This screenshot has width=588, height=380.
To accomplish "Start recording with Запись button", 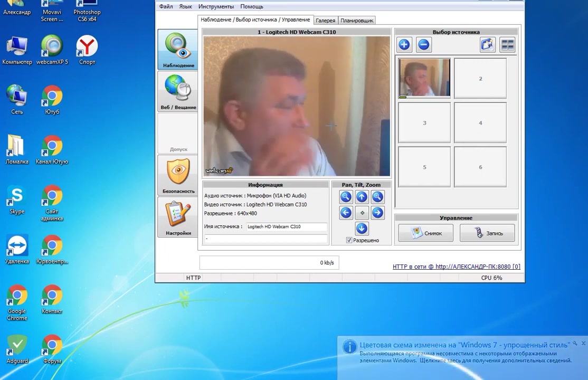I will (x=487, y=233).
